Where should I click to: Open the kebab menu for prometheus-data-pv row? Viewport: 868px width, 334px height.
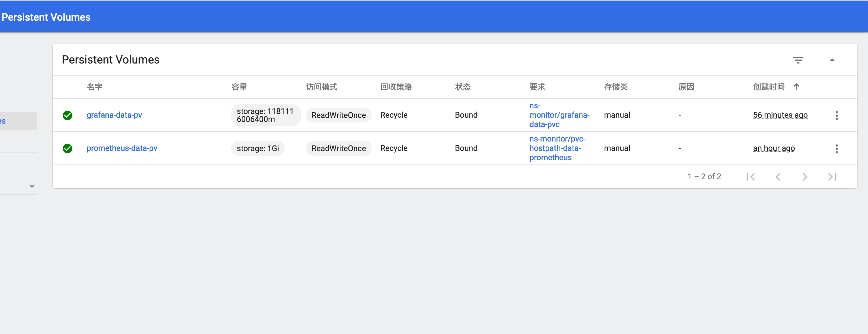point(837,149)
